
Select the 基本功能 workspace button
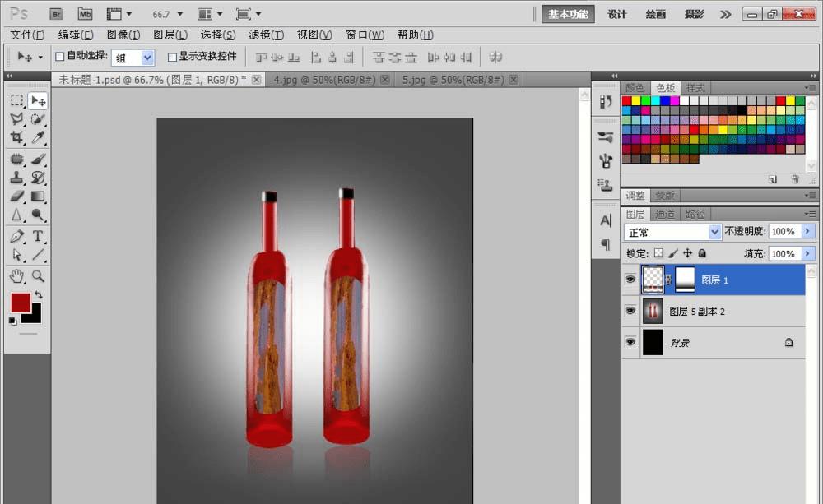(x=568, y=14)
